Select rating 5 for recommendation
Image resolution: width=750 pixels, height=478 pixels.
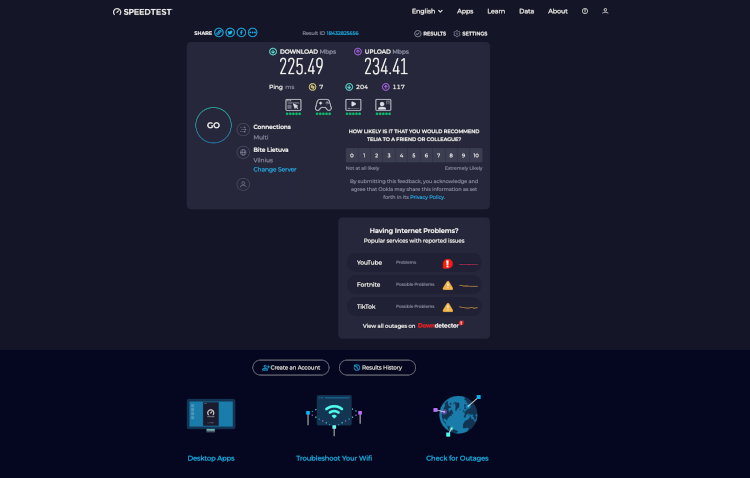click(414, 155)
